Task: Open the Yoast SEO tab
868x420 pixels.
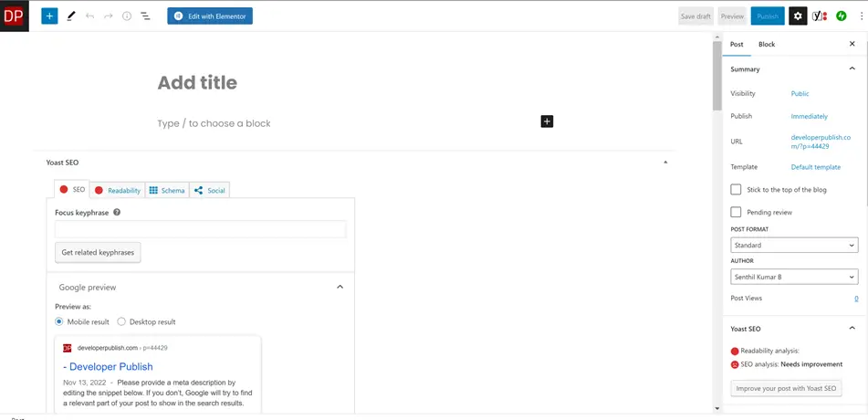Action: (x=72, y=190)
